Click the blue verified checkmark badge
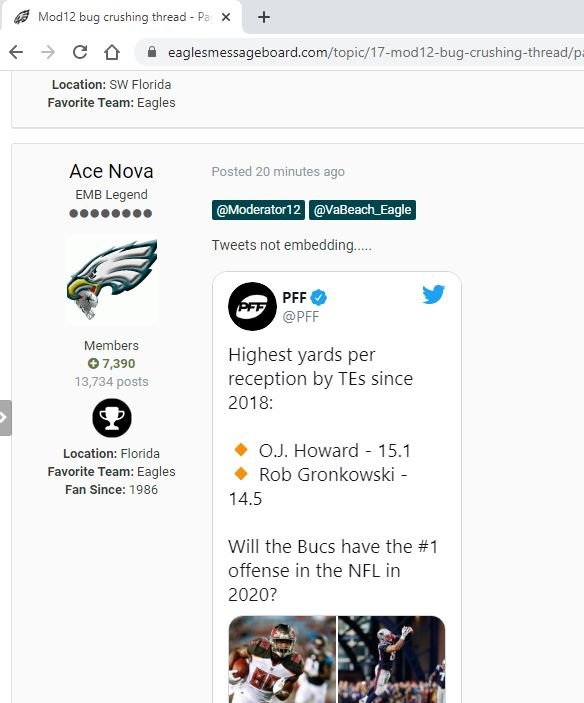Image resolution: width=584 pixels, height=703 pixels. tap(319, 297)
